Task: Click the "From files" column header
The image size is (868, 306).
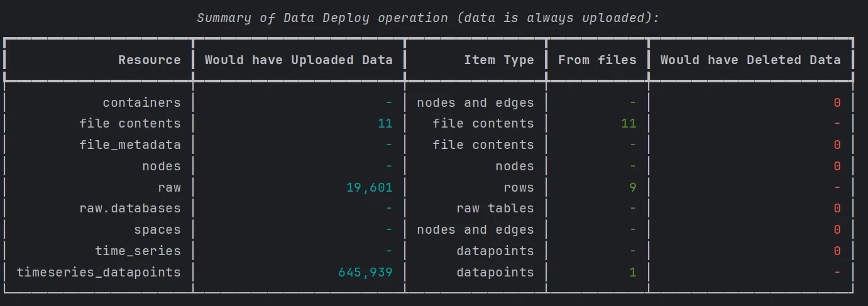Action: [x=597, y=60]
